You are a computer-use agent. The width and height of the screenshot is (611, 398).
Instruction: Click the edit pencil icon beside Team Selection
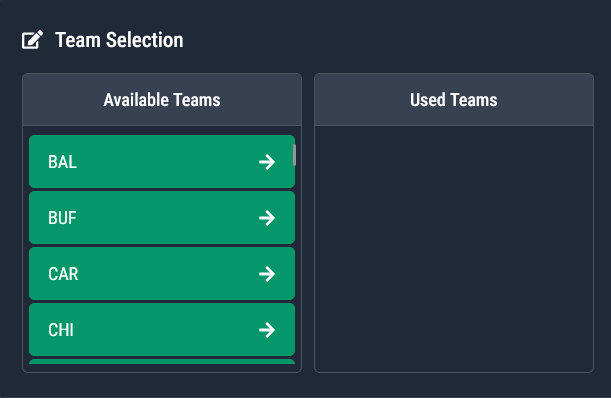pyautogui.click(x=32, y=40)
